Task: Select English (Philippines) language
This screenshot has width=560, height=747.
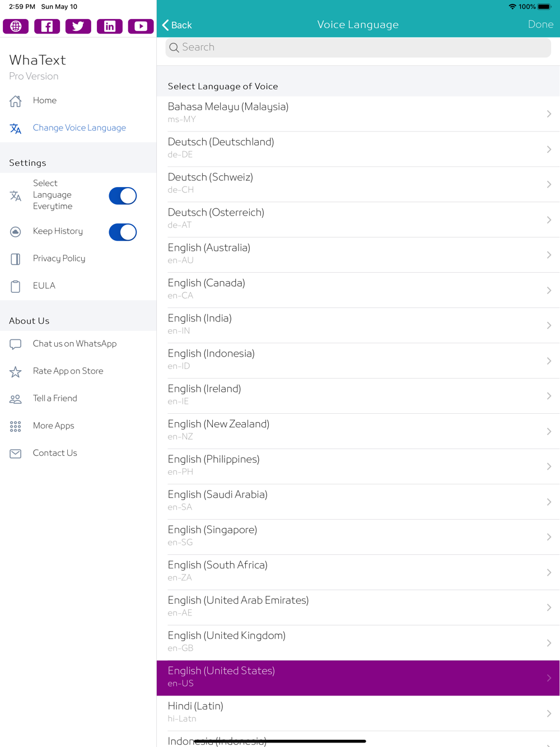Action: [358, 466]
